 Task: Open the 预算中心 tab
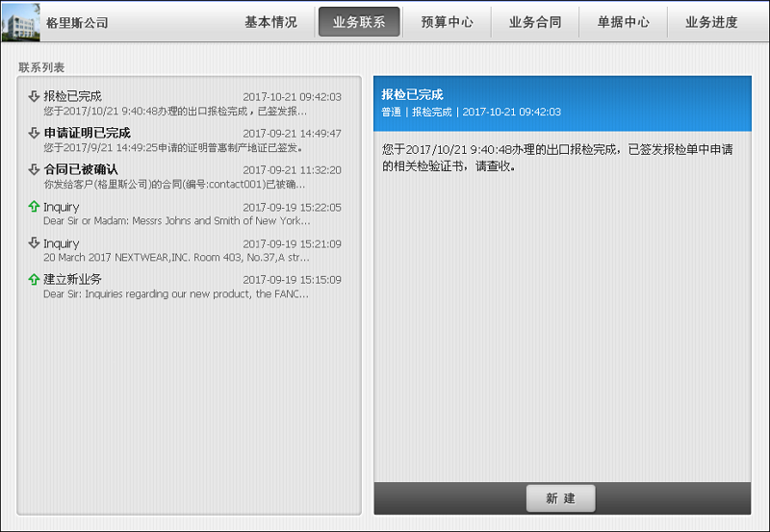coord(447,22)
